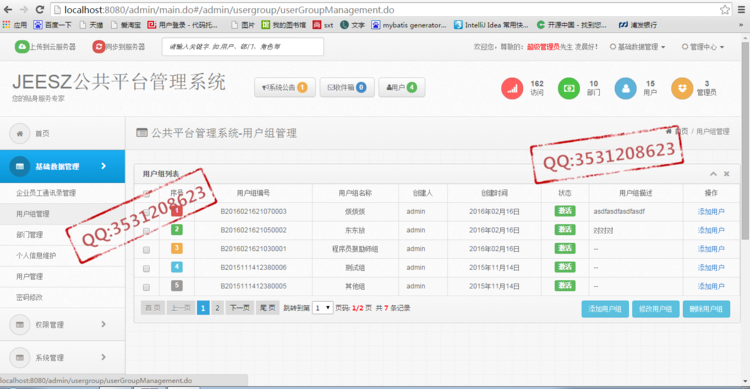
Task: Click the row number 5 gray badge
Action: 176,286
